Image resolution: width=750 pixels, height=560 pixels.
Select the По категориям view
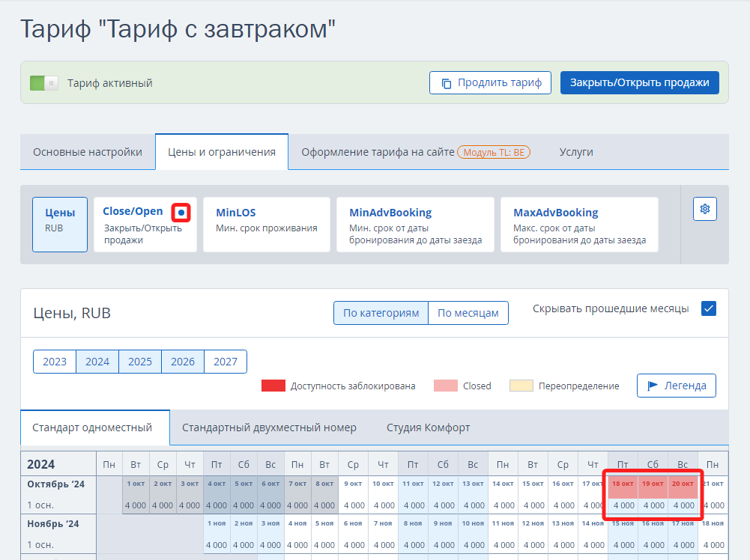pos(381,313)
